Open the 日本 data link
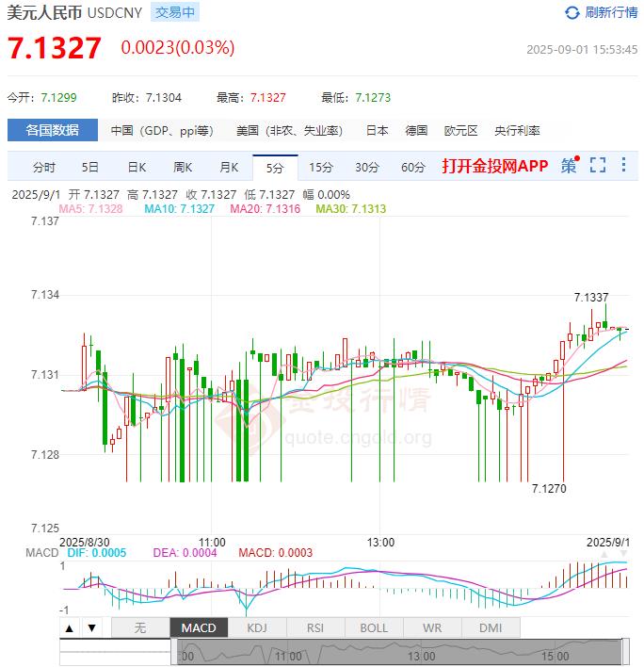 click(377, 131)
